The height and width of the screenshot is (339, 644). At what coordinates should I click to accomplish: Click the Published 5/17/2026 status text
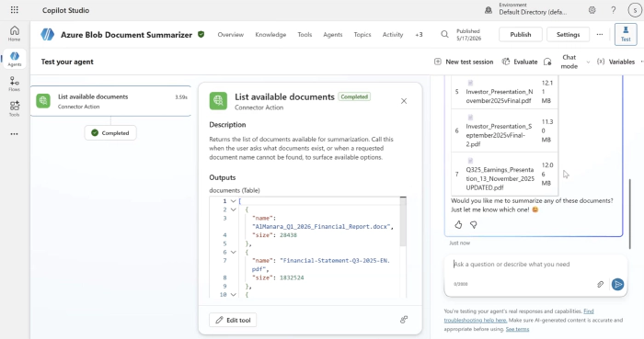tap(468, 34)
